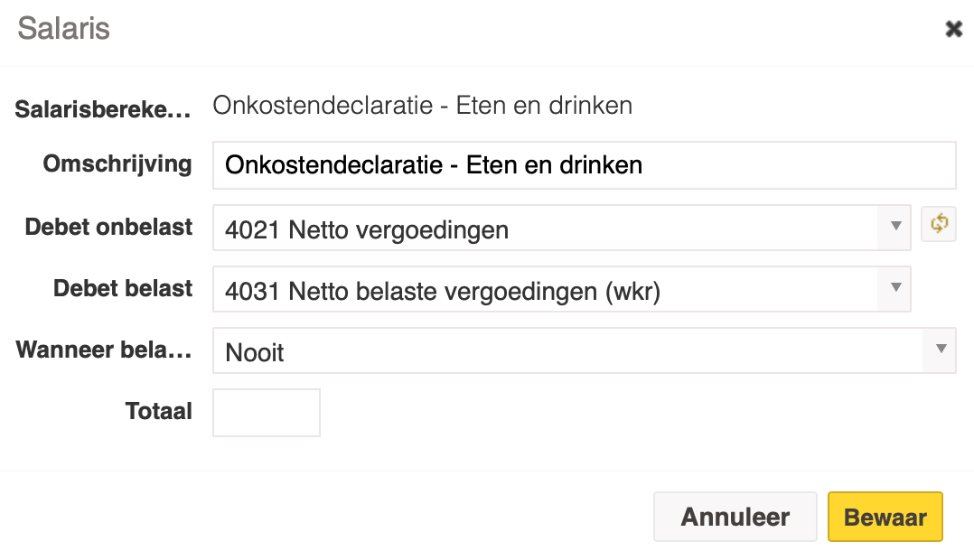
Task: Focus the Omschrijving text field
Action: tap(584, 165)
